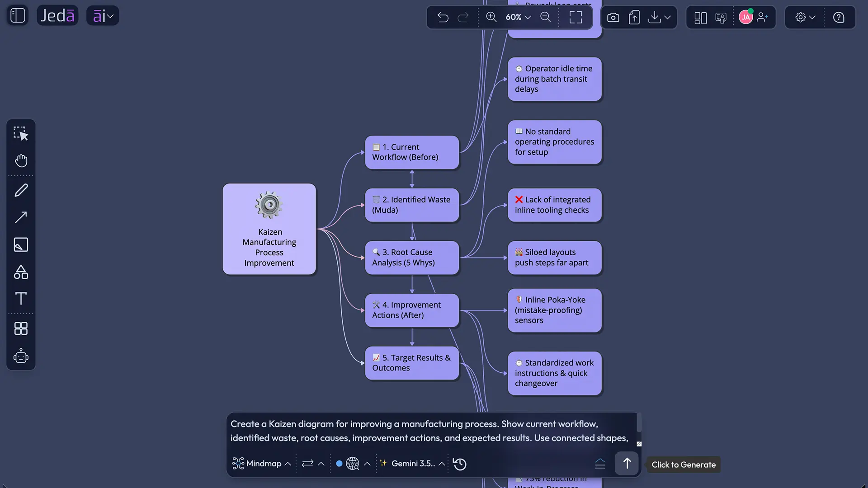
Task: Open the Jeda home logo
Action: coord(57,16)
